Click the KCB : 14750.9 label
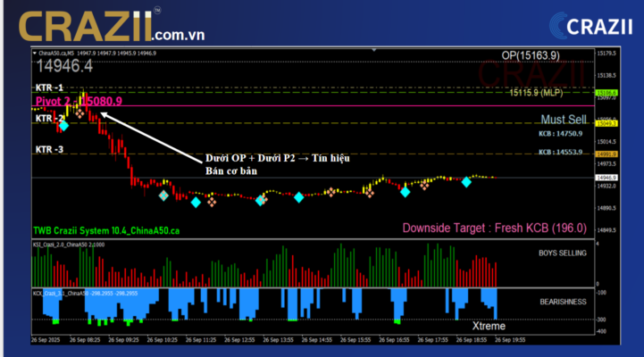The width and height of the screenshot is (644, 357). (x=560, y=134)
